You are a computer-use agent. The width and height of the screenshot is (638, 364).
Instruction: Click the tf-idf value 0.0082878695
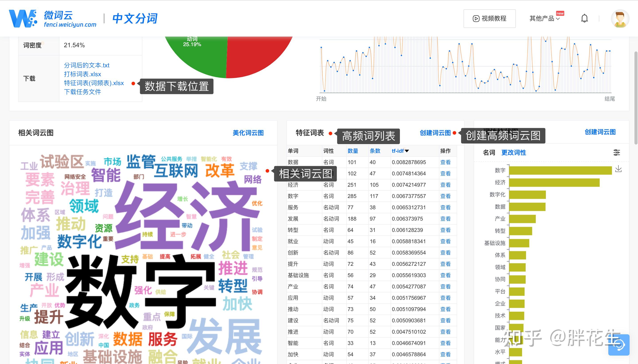[x=409, y=162]
